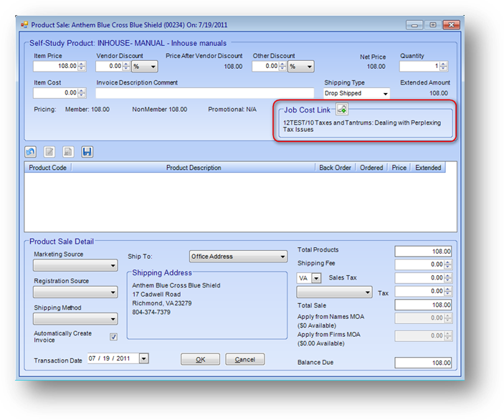Click the Product Code column header
This screenshot has width=504, height=420.
click(x=47, y=168)
